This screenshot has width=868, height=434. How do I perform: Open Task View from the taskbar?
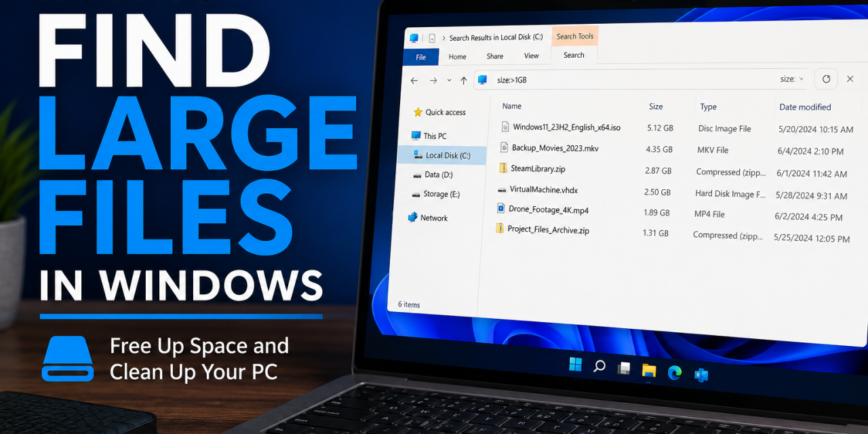click(x=624, y=368)
